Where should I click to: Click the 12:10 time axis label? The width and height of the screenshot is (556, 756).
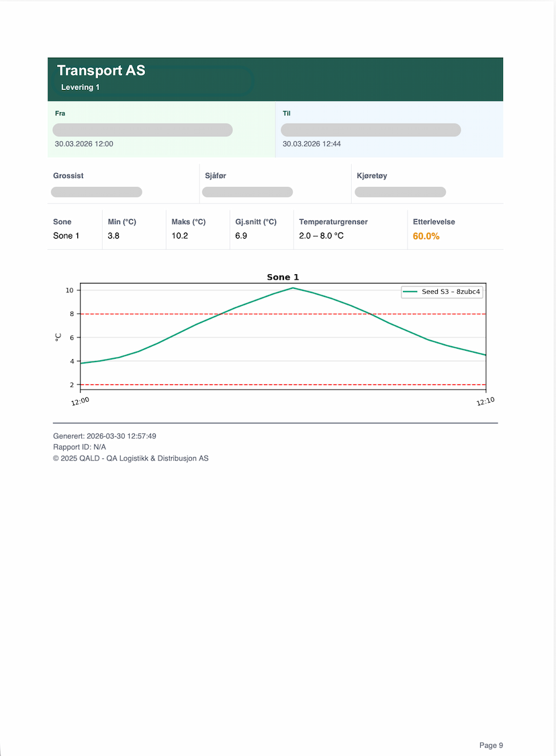(485, 401)
